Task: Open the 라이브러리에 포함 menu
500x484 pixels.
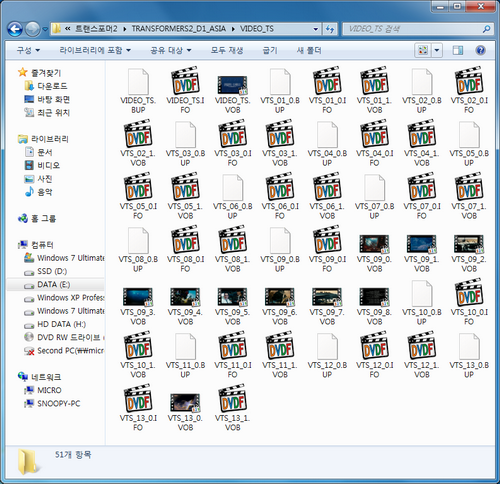Action: (95, 50)
